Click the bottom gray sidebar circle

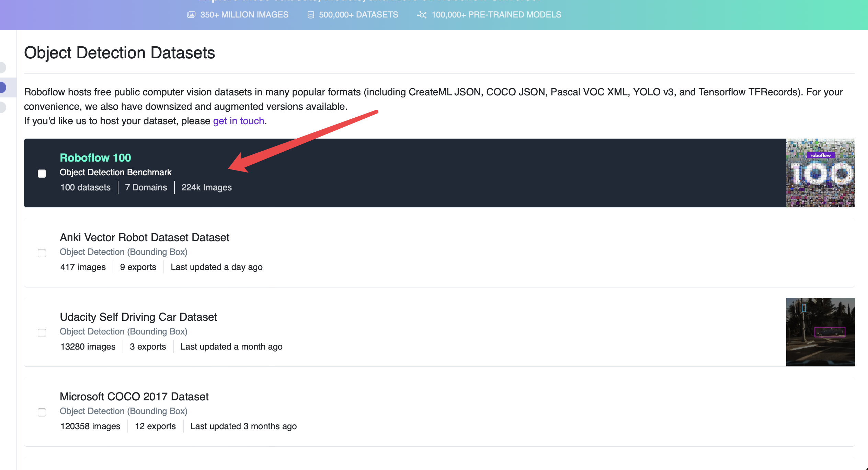point(3,107)
